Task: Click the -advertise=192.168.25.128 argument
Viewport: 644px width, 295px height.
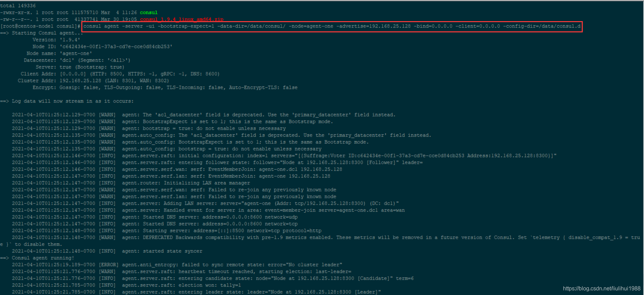Action: coord(374,26)
